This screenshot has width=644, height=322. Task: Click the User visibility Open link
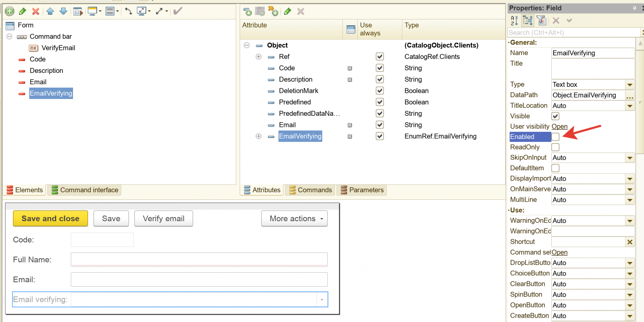[x=559, y=127]
